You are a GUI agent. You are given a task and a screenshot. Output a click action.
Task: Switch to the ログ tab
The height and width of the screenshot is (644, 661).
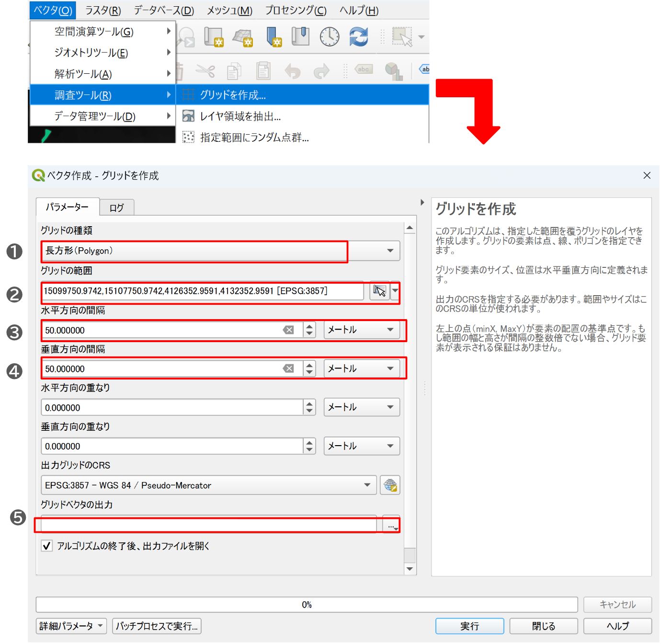pos(116,207)
